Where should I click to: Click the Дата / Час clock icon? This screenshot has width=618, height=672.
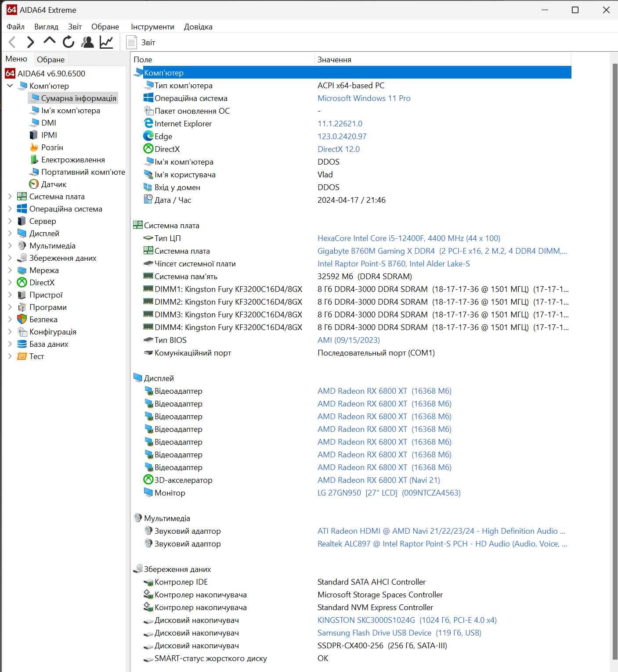(x=148, y=200)
